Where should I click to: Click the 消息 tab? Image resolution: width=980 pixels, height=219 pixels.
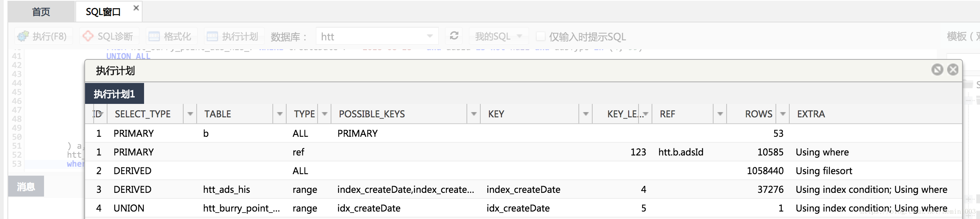[x=26, y=186]
